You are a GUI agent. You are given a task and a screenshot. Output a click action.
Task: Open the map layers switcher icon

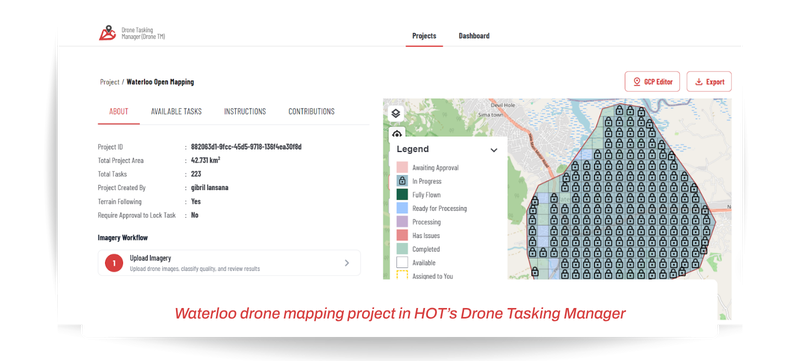pos(396,113)
